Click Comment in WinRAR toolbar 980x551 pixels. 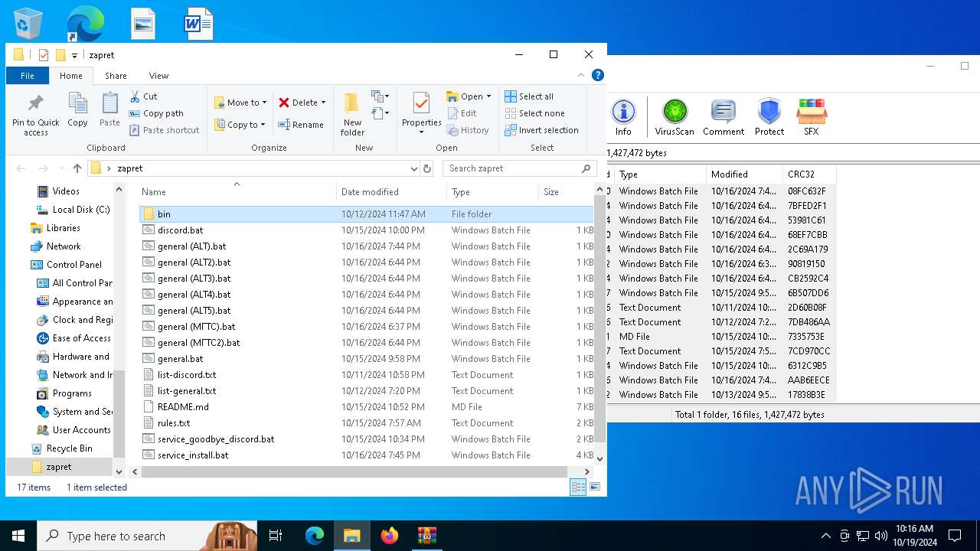pyautogui.click(x=724, y=117)
